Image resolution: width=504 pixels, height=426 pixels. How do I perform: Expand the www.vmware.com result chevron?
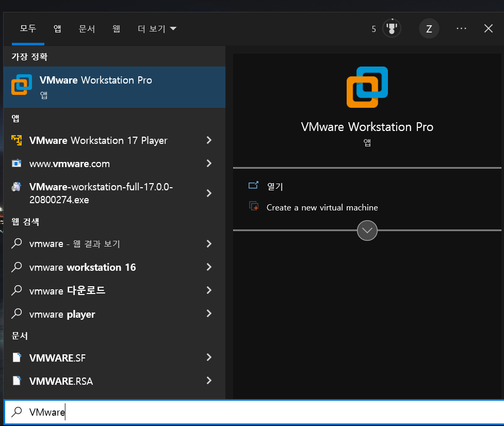pyautogui.click(x=209, y=163)
